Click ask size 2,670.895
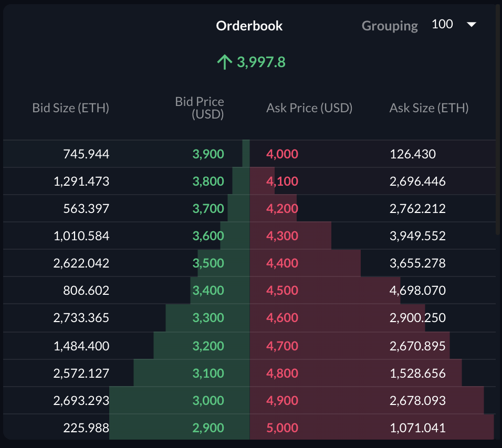The width and height of the screenshot is (502, 448). (417, 346)
